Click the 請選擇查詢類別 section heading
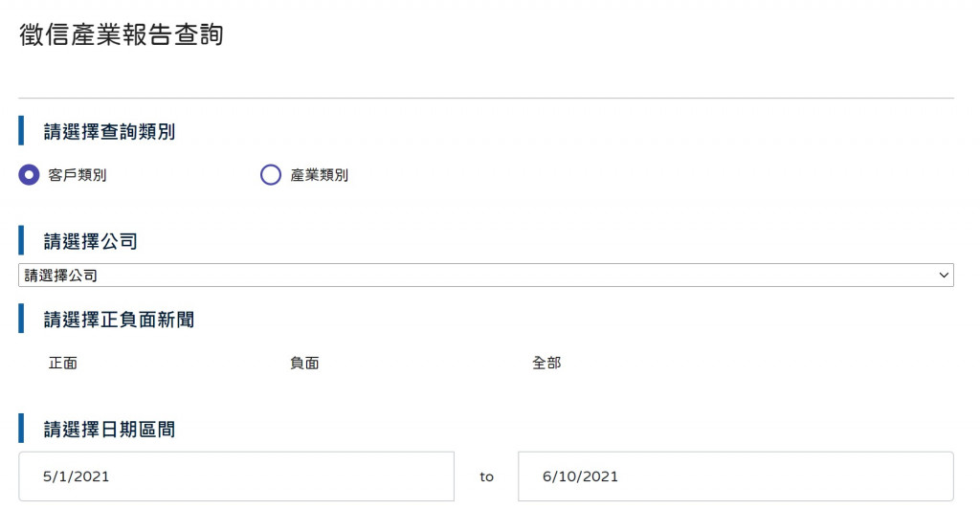The width and height of the screenshot is (980, 531). click(109, 132)
